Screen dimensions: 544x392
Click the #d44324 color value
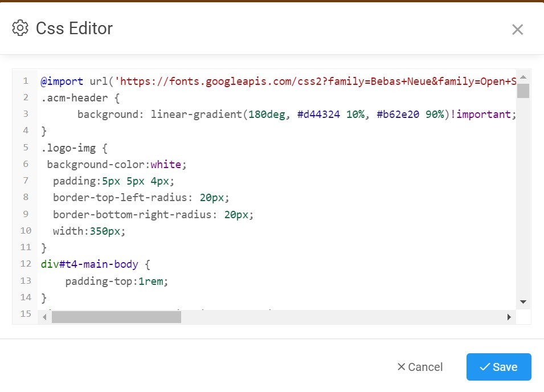click(318, 115)
